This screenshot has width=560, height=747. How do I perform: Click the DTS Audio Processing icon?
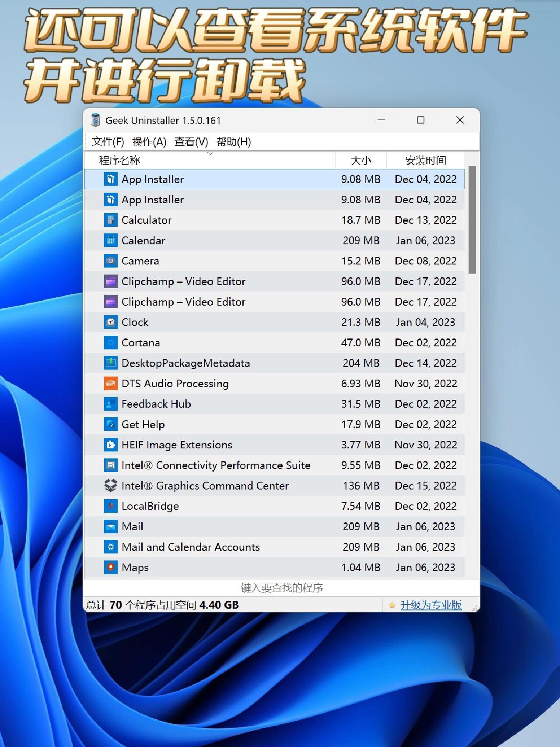tap(111, 384)
